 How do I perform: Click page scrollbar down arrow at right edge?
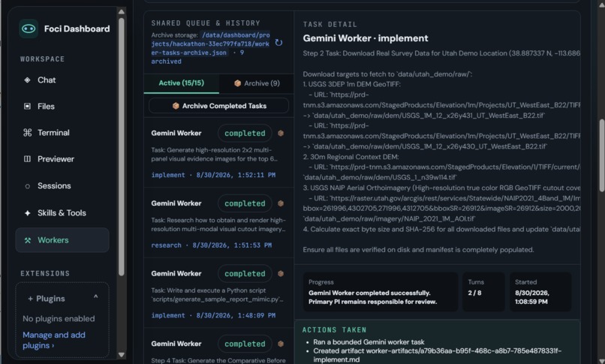click(x=601, y=361)
